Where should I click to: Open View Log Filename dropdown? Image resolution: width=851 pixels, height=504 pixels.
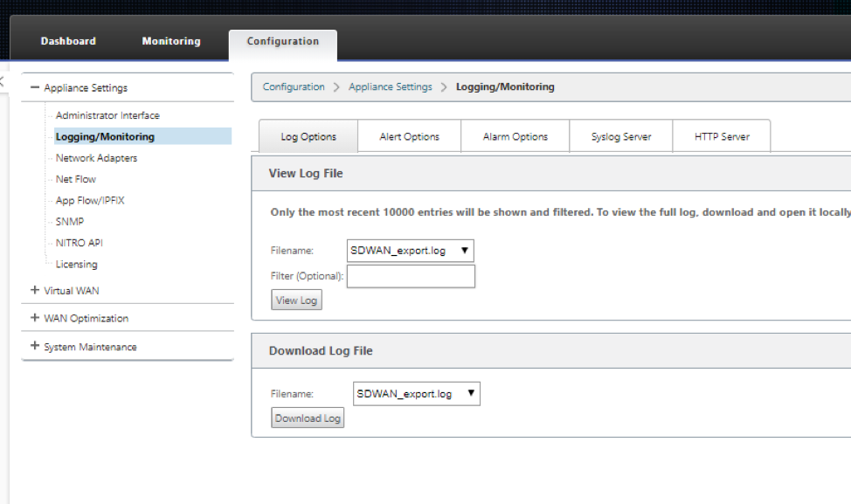tap(411, 251)
